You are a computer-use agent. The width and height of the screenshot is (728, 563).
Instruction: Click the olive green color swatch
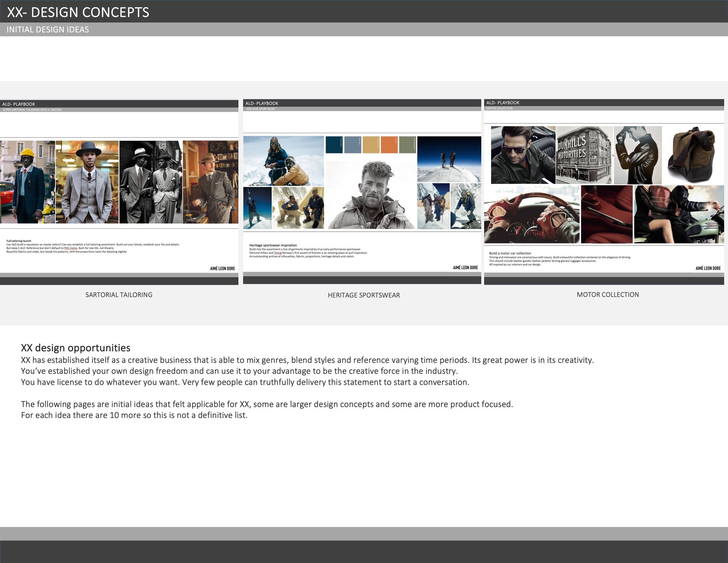click(x=407, y=145)
